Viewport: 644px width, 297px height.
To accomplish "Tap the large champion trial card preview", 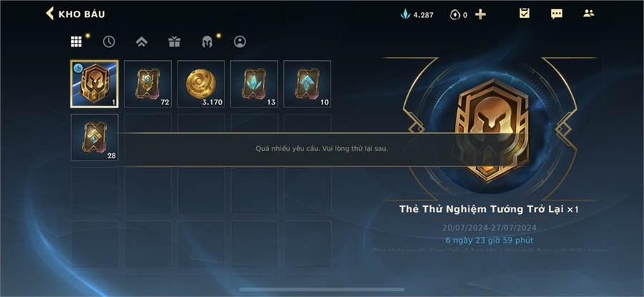I will click(491, 130).
